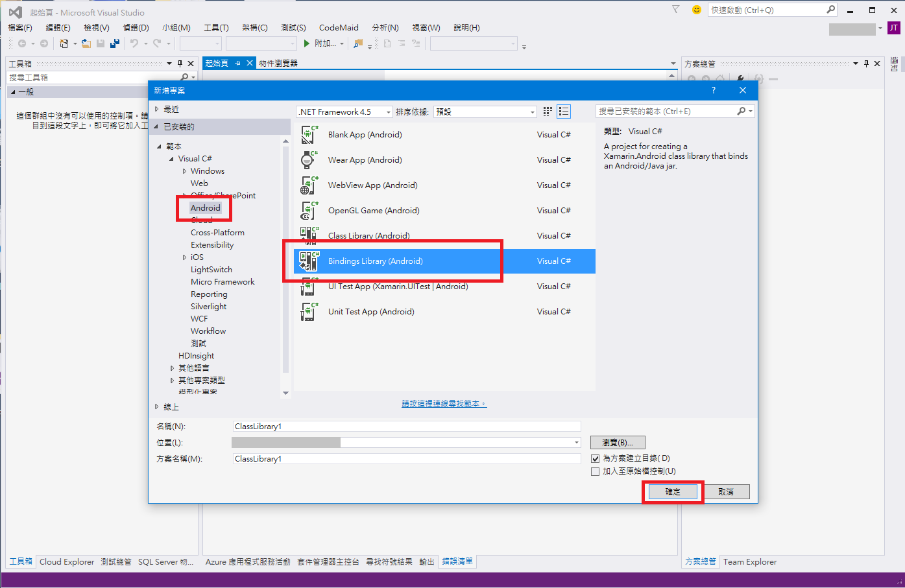Viewport: 905px width, 588px height.
Task: Click the Navigate Backward toolbar arrow
Action: [22, 43]
